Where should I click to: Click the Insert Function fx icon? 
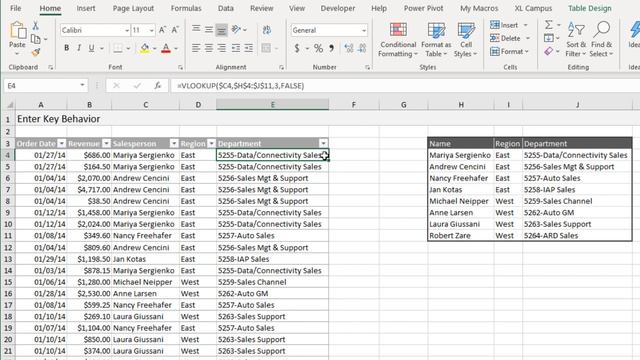[157, 85]
